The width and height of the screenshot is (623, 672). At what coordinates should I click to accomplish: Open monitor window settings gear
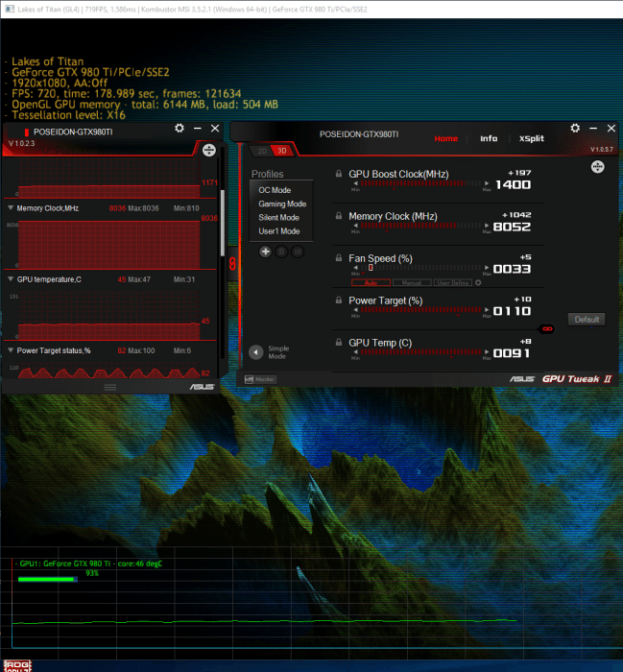(180, 128)
